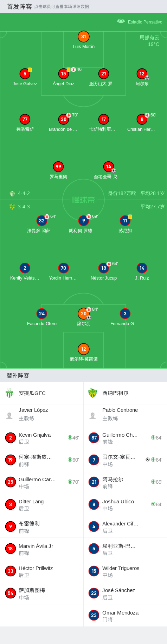The height and width of the screenshot is (644, 167).
Task: Open goalkeeper 豪尔赫-莫雷诺 number 12 badge
Action: [84, 349]
